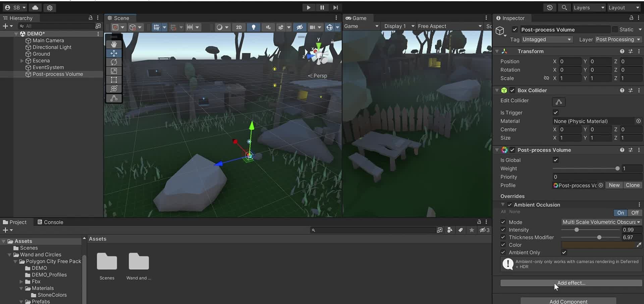644x304 pixels.
Task: Select the Scale tool
Action: coord(114,71)
